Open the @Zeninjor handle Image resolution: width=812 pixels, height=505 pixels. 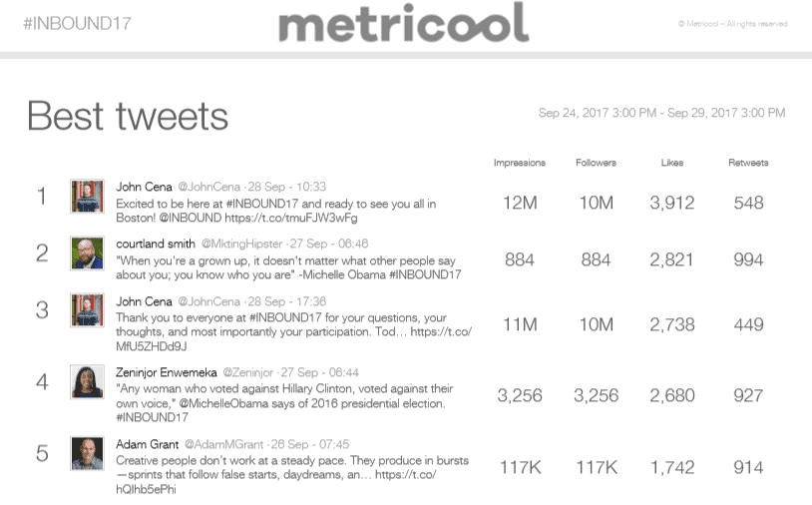coord(248,373)
